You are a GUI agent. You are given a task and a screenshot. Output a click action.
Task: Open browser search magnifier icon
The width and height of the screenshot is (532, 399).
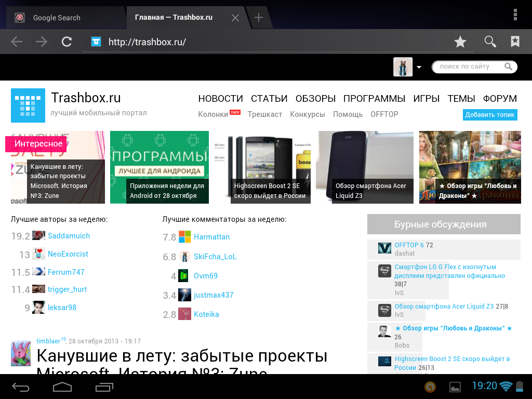[x=490, y=42]
